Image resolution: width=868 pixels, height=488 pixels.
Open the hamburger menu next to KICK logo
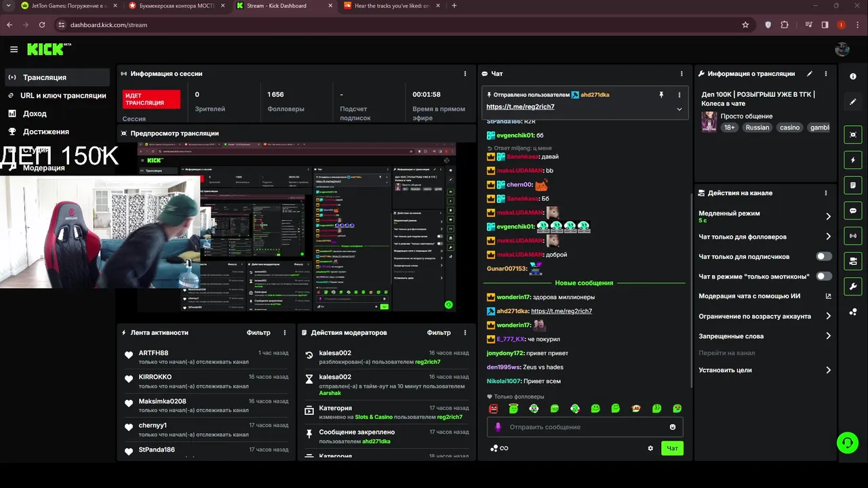click(14, 49)
